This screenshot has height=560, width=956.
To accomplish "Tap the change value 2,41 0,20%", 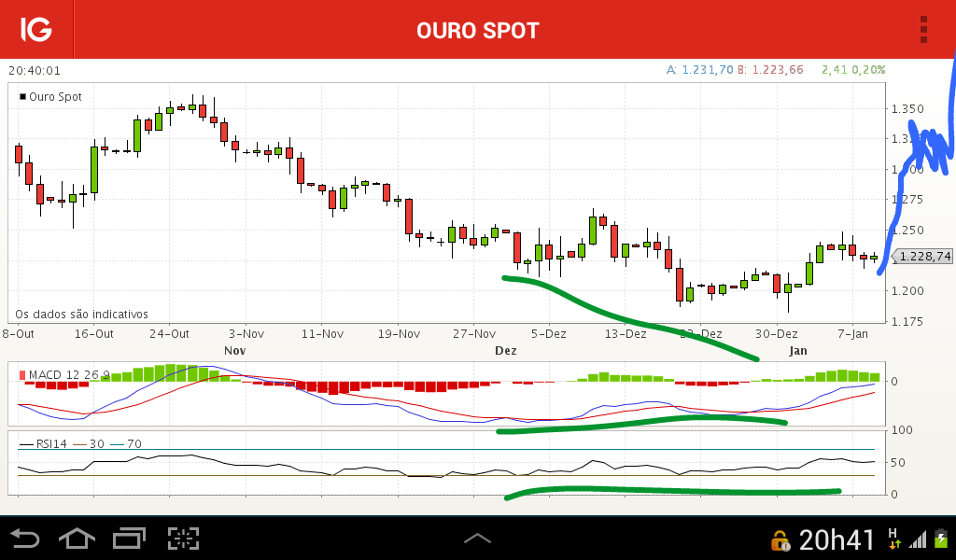I will point(853,70).
